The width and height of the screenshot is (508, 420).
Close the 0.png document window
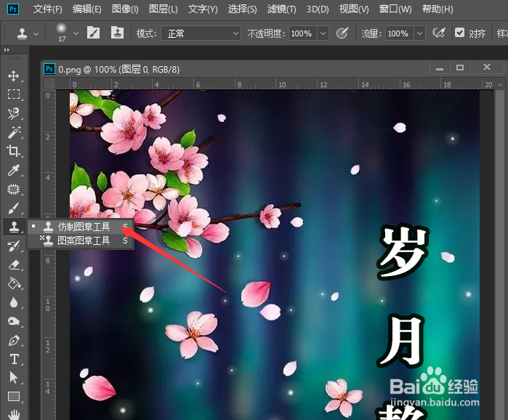(487, 68)
